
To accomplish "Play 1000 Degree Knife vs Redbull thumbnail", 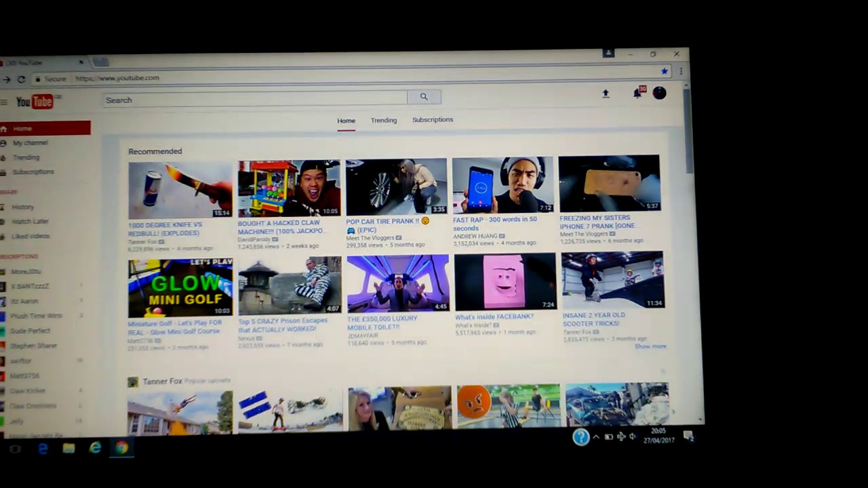I will (180, 190).
